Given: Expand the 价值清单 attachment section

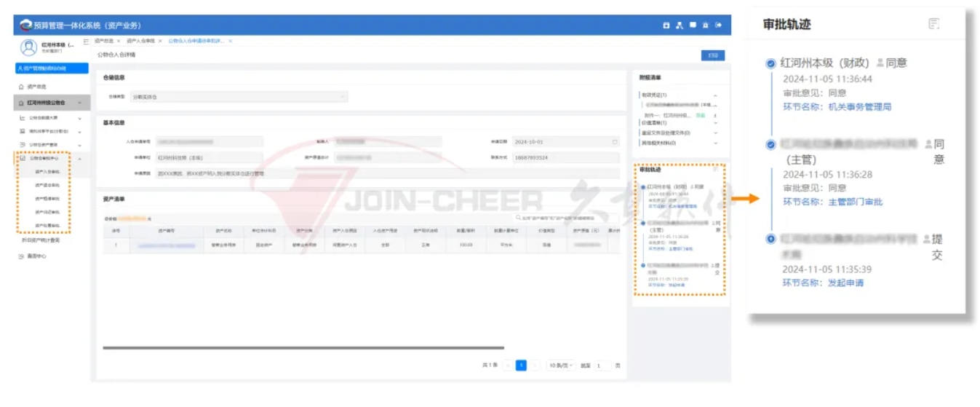Looking at the screenshot, I should tap(715, 124).
